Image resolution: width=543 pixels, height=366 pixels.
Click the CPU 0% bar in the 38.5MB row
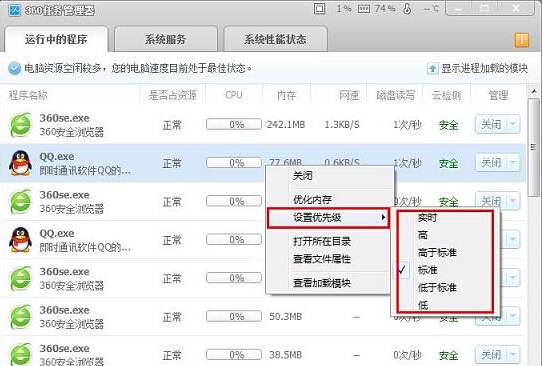(234, 355)
